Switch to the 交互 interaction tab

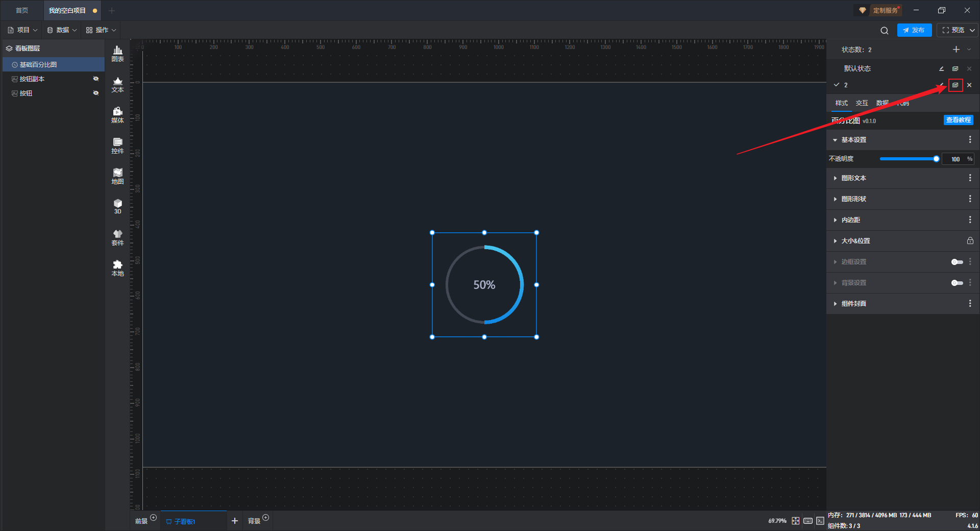click(x=862, y=103)
